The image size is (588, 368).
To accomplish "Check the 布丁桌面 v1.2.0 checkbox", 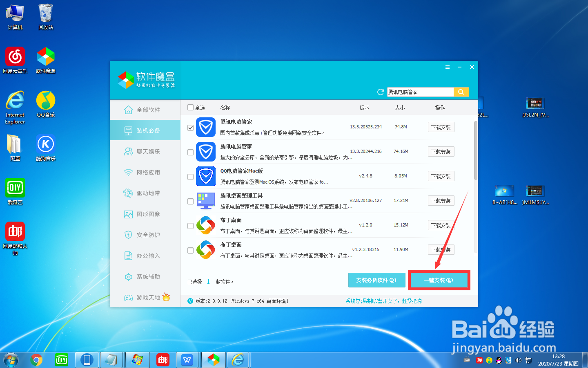I will pos(190,226).
